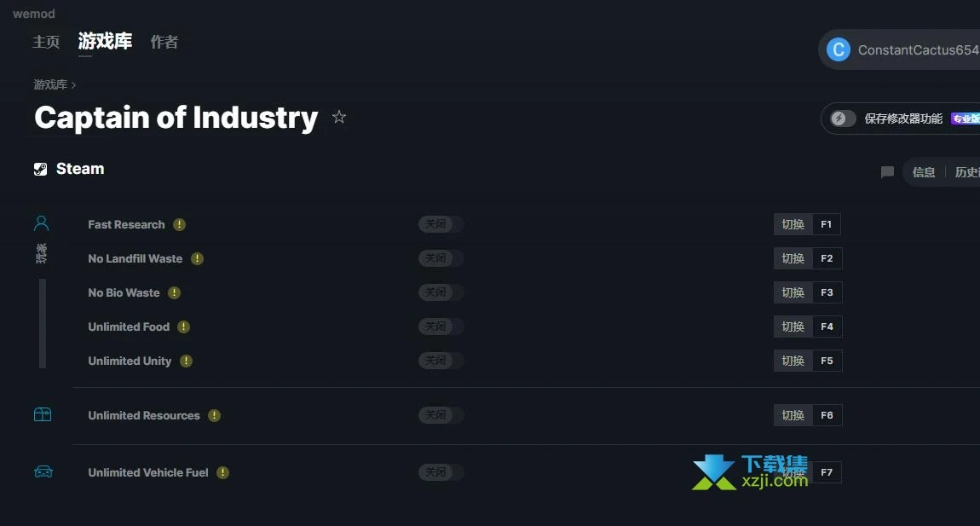Click the inventory box category icon
Screen dimensions: 980x526
[x=43, y=414]
